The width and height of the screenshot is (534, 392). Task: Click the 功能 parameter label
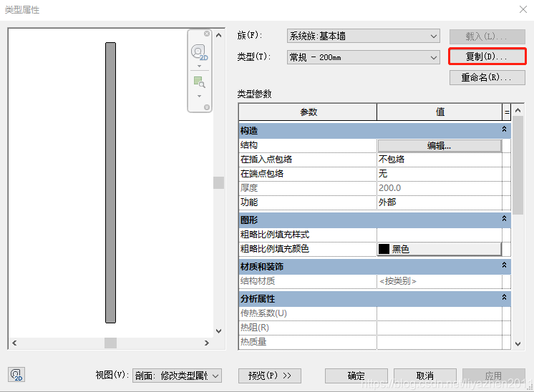click(249, 202)
